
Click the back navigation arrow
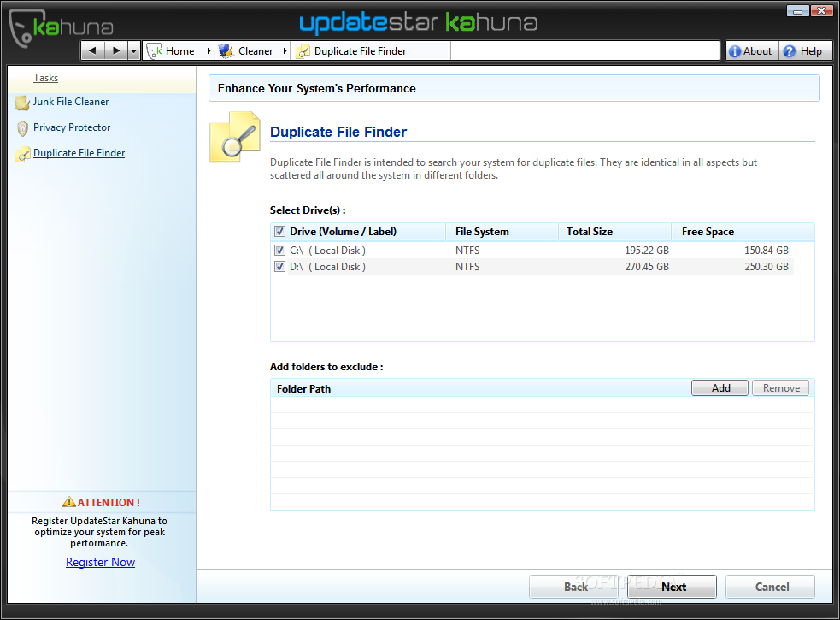(92, 51)
